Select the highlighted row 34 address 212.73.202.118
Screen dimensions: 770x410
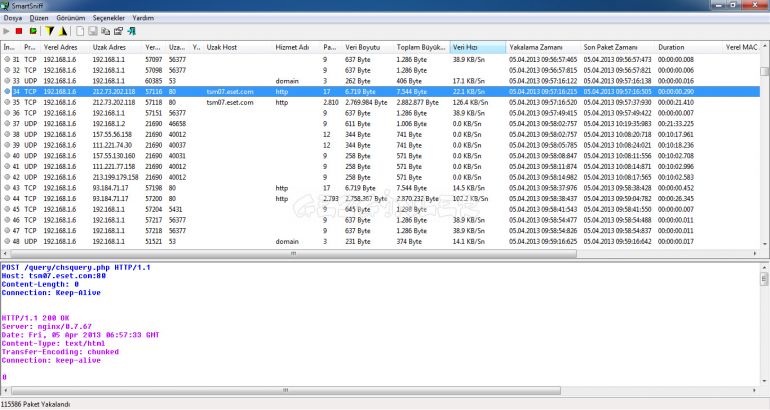(113, 92)
